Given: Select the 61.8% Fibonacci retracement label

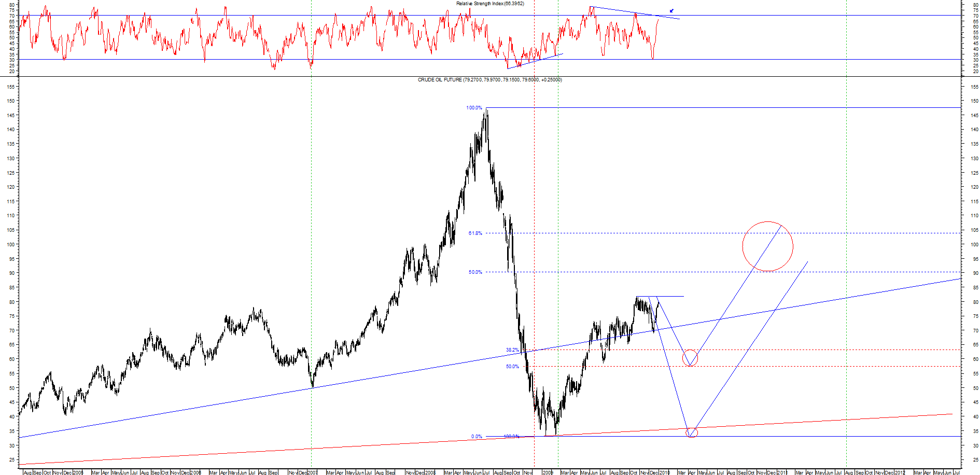Looking at the screenshot, I should pos(475,233).
